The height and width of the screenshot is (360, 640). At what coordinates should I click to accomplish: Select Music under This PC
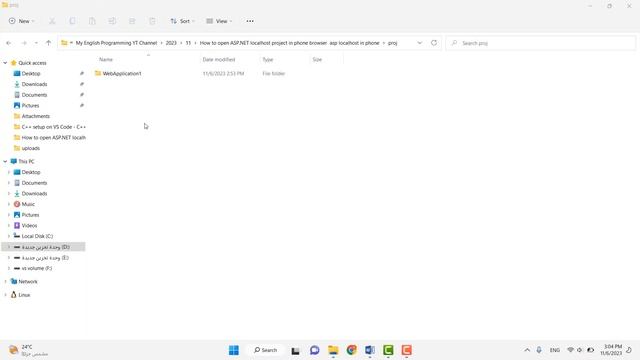[x=28, y=204]
